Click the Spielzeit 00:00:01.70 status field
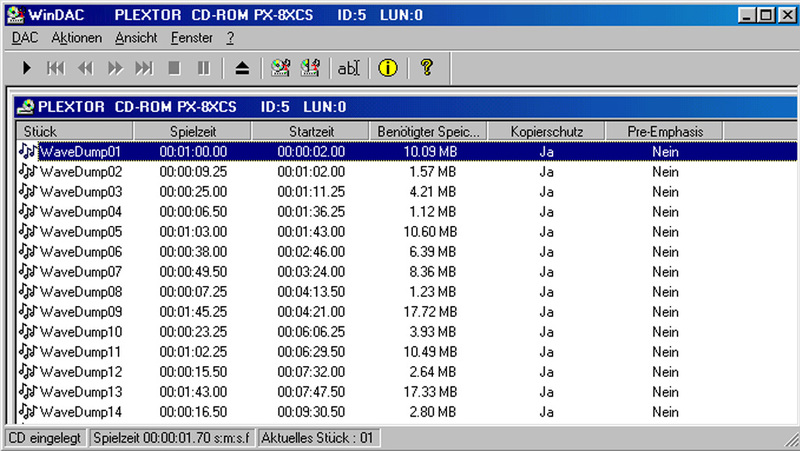 click(171, 438)
